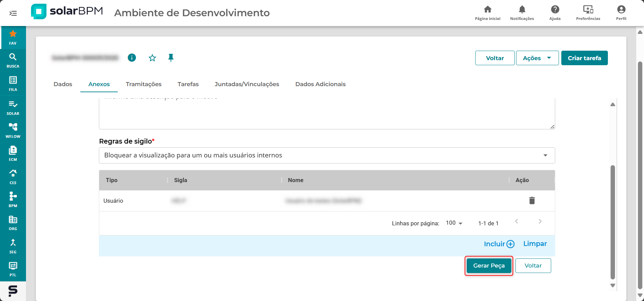This screenshot has width=644, height=301.
Task: Open the ECM sidebar module
Action: tap(13, 153)
